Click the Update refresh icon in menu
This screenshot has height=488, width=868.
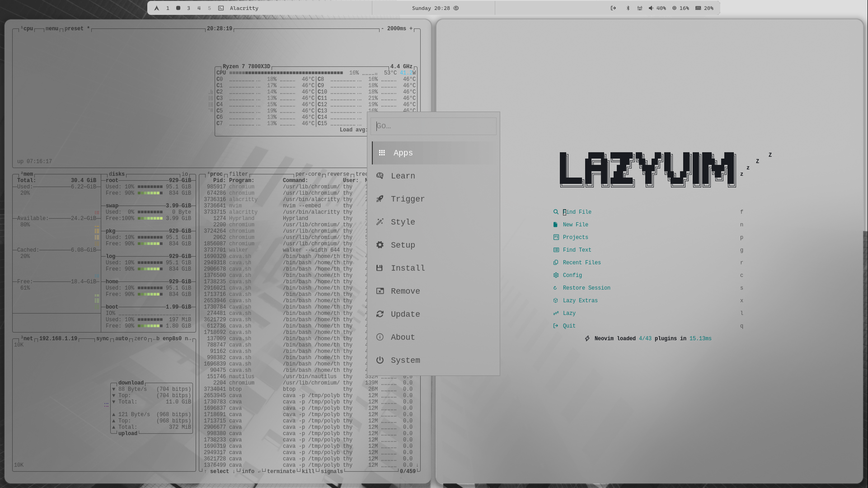click(380, 314)
